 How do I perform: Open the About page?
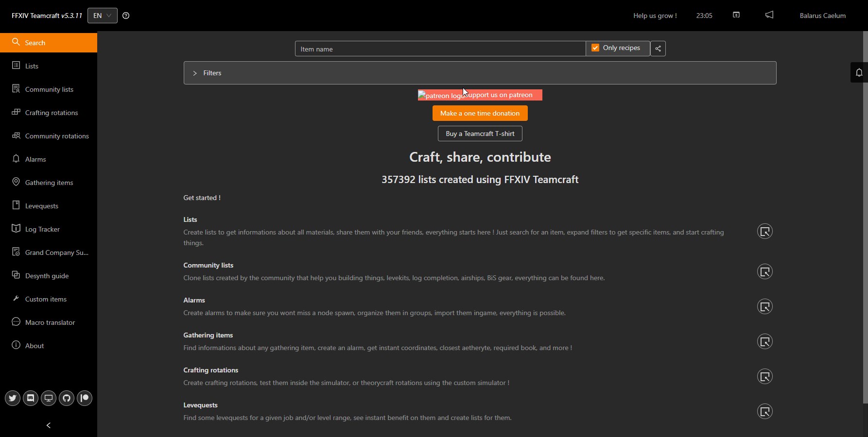coord(49,346)
